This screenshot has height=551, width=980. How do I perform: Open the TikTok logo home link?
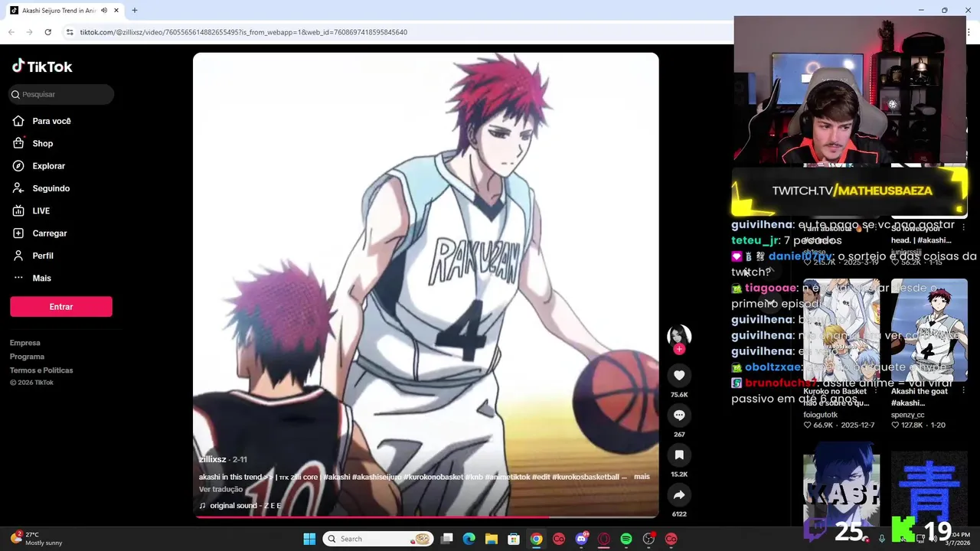click(x=42, y=67)
